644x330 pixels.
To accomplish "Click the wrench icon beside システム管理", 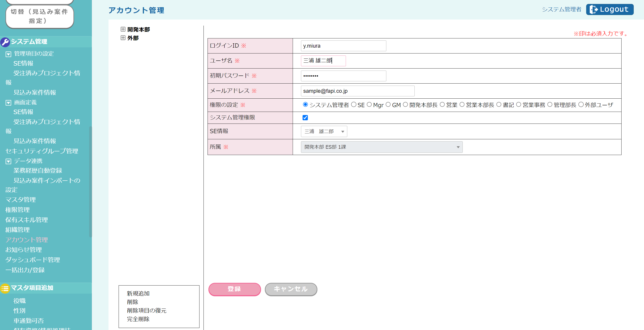I will 5,42.
